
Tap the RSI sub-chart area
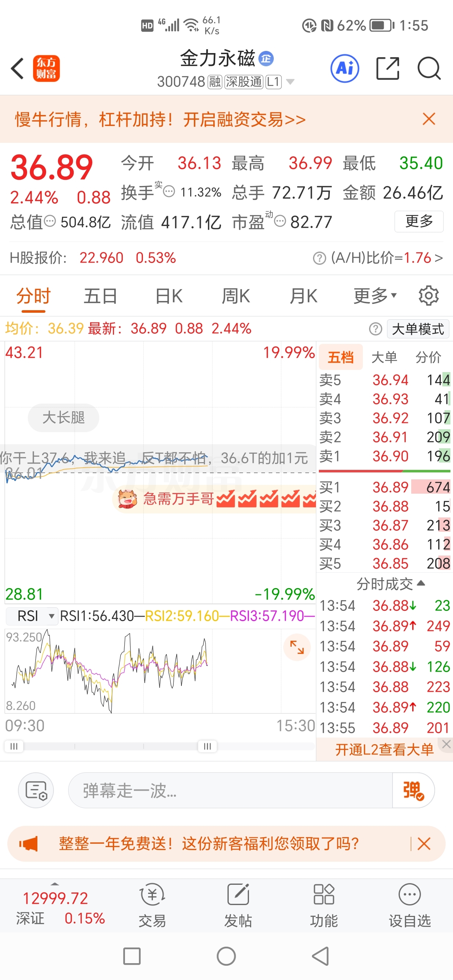160,671
